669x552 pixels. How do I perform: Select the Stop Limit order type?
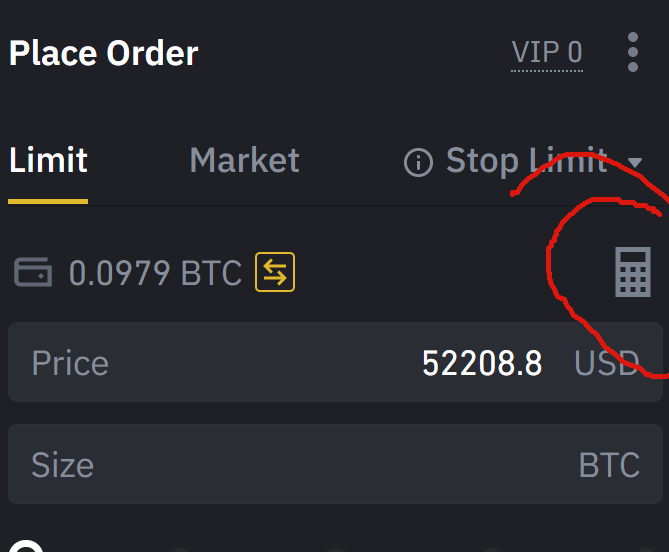(x=527, y=161)
